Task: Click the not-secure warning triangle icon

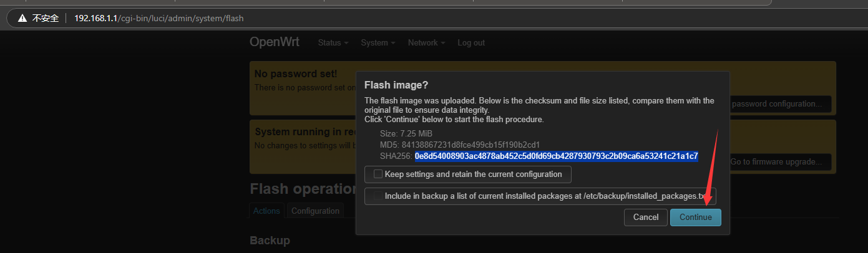Action: coord(22,18)
